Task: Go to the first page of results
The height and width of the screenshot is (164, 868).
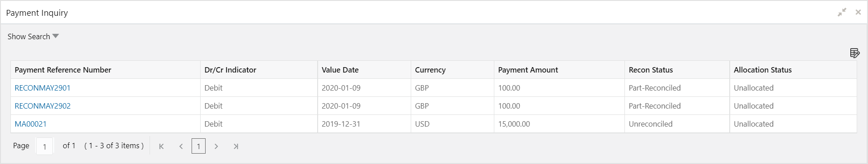Action: 161,146
